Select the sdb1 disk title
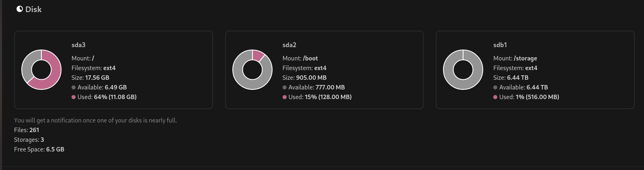 [500, 45]
